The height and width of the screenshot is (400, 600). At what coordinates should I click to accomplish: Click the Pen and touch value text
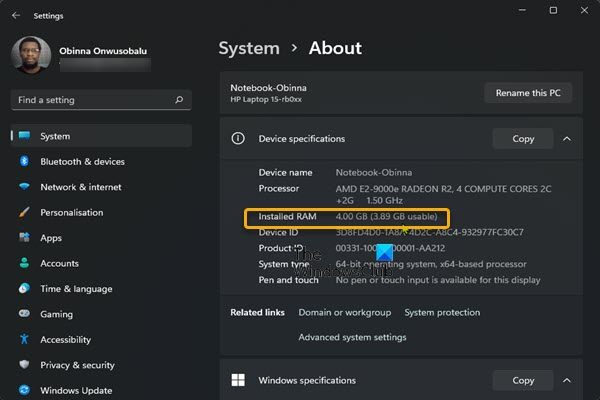tap(438, 280)
